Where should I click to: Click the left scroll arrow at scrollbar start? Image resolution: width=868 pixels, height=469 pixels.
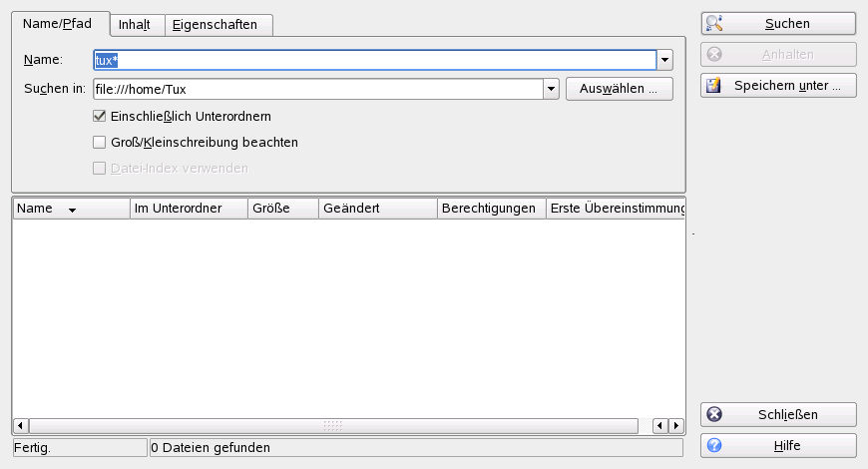coord(21,426)
